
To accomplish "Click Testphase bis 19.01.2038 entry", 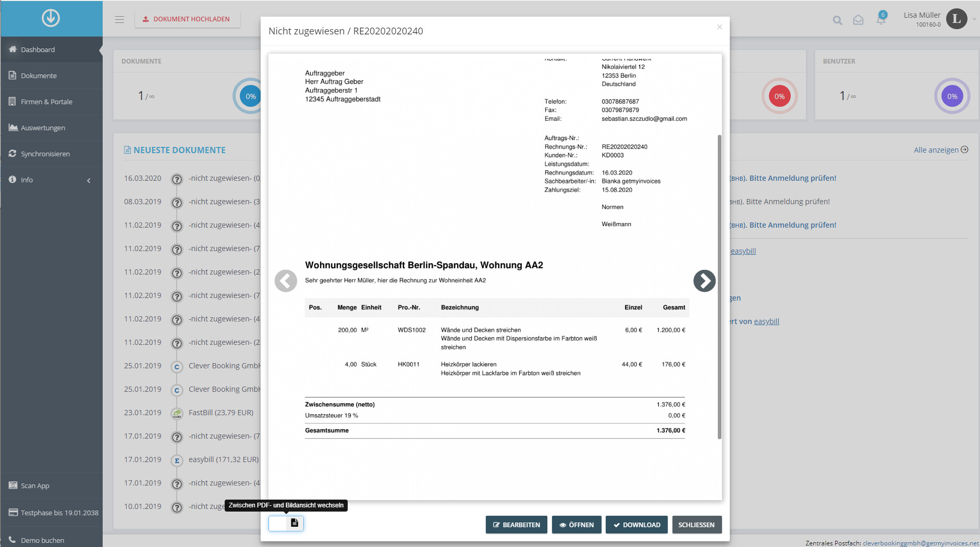I will click(x=51, y=513).
